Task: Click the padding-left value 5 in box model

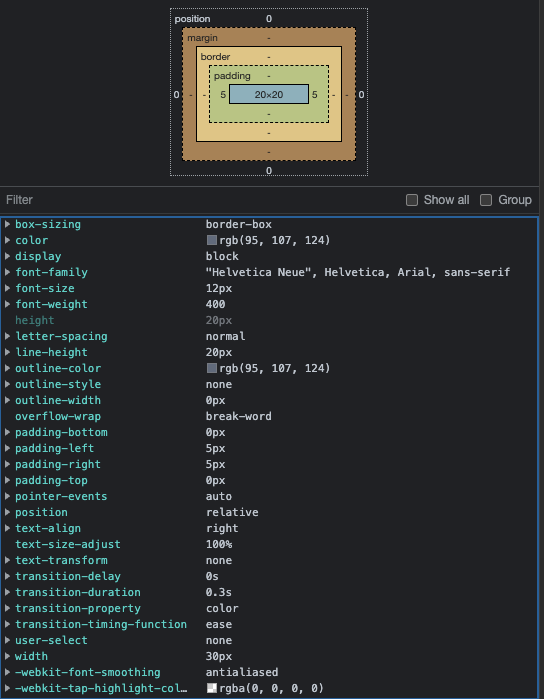Action: tap(223, 95)
